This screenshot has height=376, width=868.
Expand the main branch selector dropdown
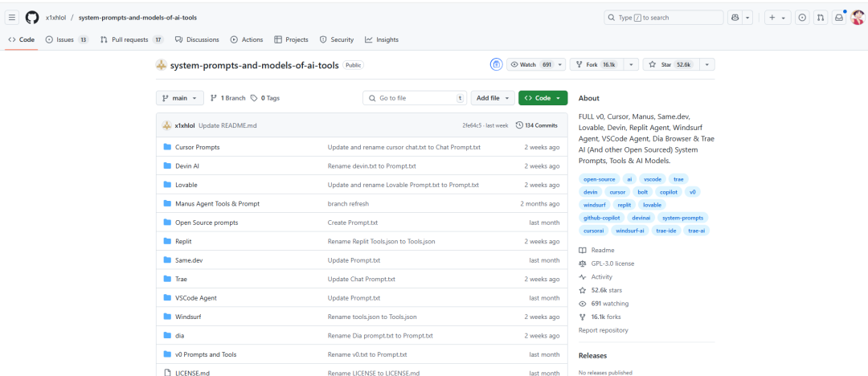click(180, 98)
